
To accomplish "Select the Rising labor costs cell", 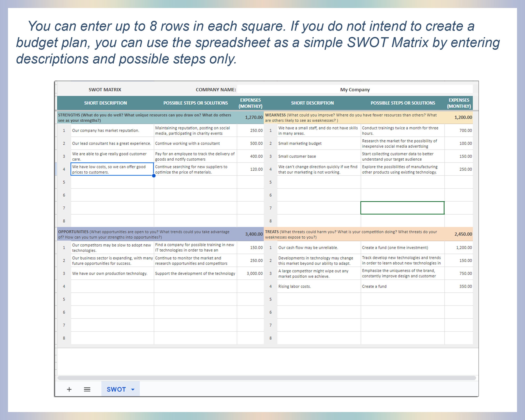I will (x=295, y=286).
